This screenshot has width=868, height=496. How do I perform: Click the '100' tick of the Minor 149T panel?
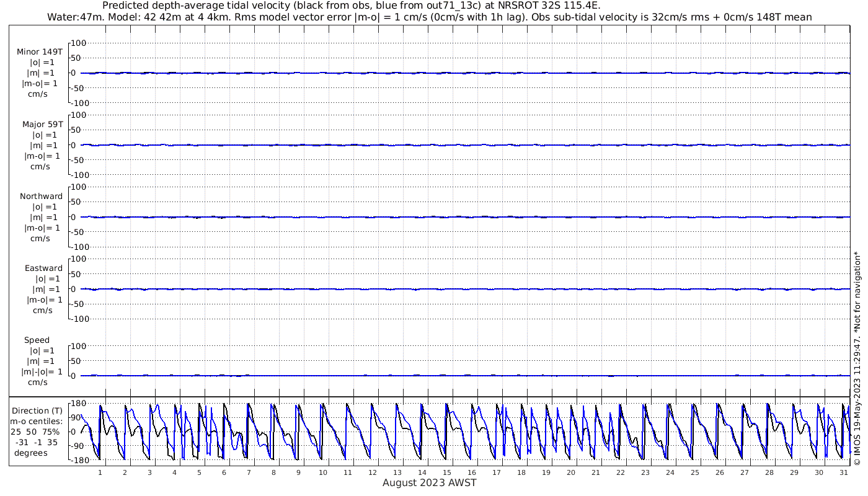coord(79,43)
